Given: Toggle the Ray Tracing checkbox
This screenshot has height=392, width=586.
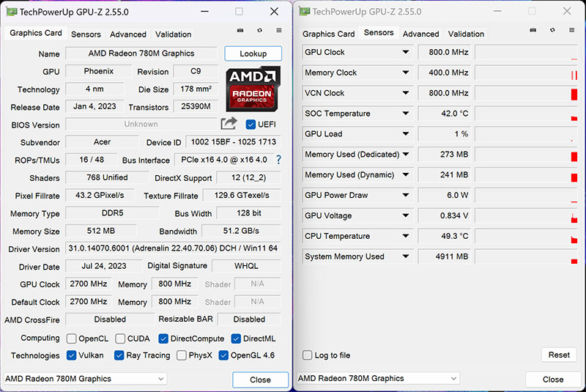Looking at the screenshot, I should tap(119, 355).
